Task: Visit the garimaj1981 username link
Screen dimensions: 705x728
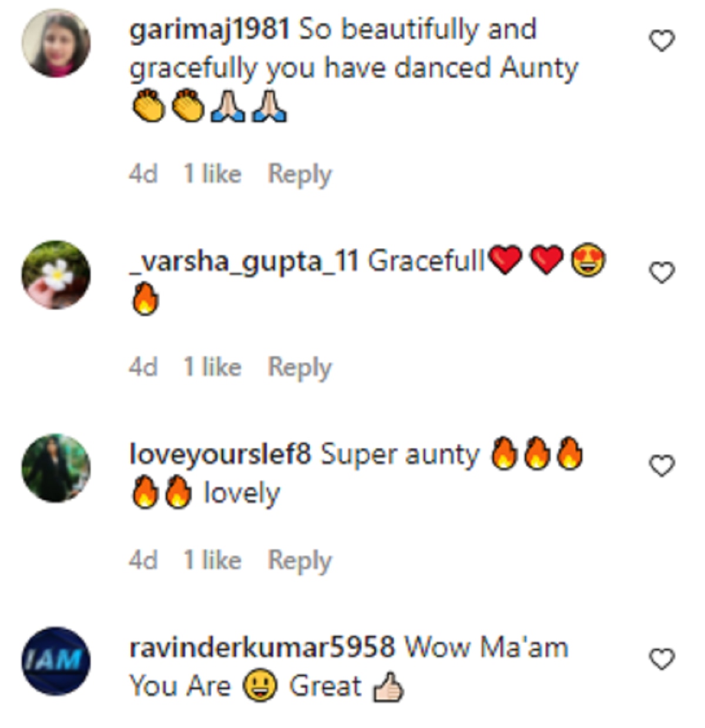Action: [x=209, y=29]
